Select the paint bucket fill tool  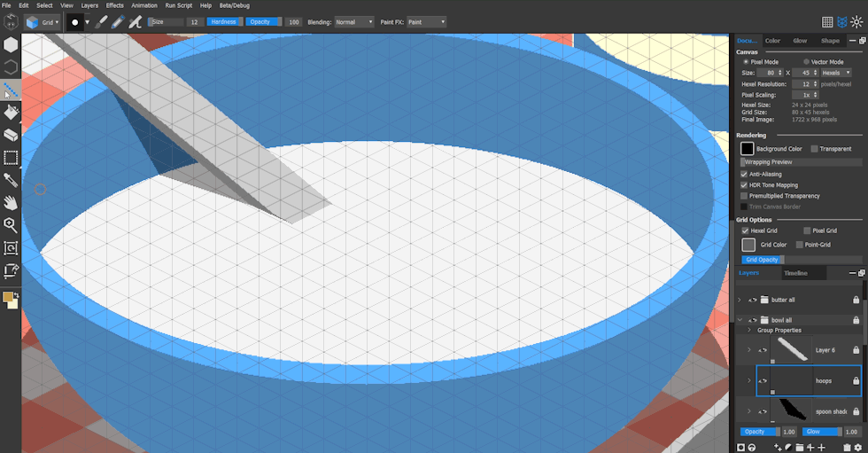click(x=11, y=113)
